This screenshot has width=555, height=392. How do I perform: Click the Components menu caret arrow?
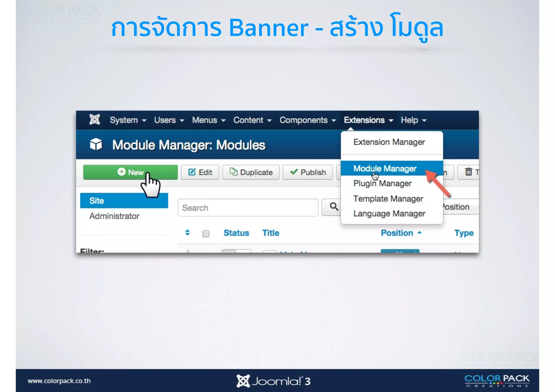pyautogui.click(x=334, y=121)
